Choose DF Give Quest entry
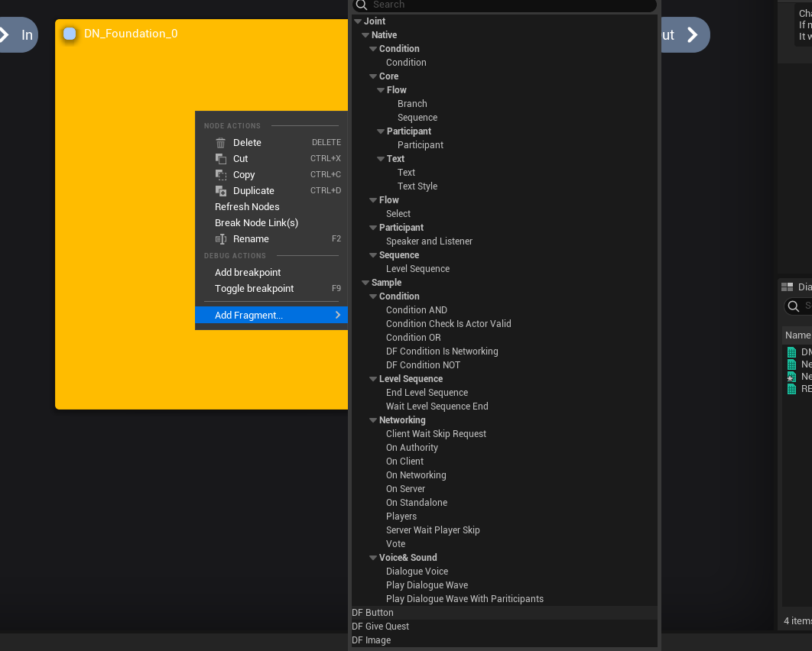 [380, 627]
